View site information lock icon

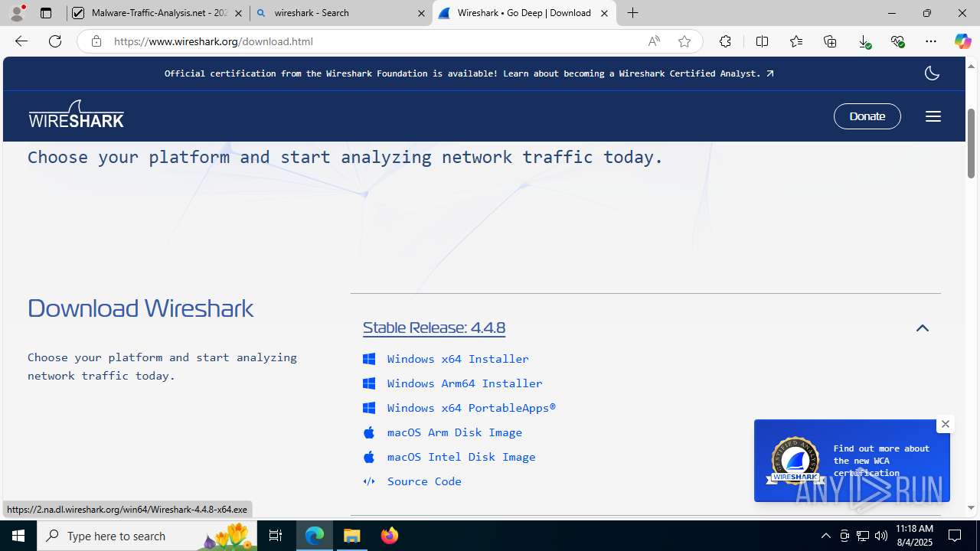click(96, 41)
